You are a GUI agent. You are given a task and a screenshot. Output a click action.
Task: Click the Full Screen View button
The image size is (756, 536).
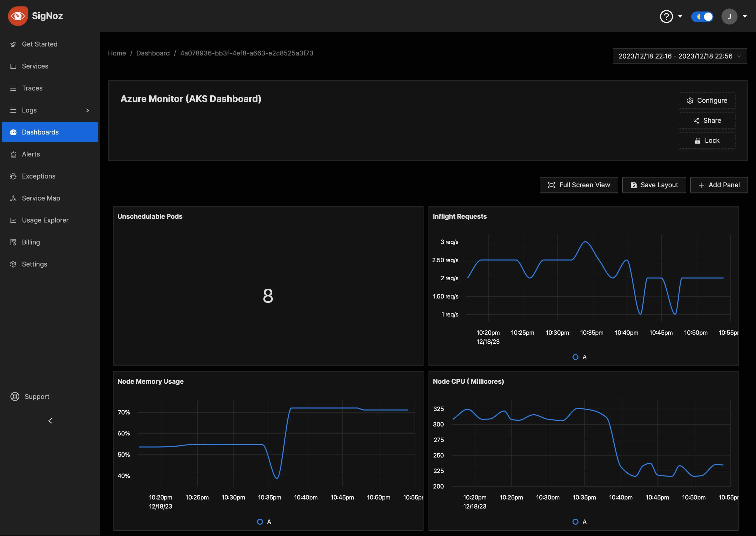579,185
